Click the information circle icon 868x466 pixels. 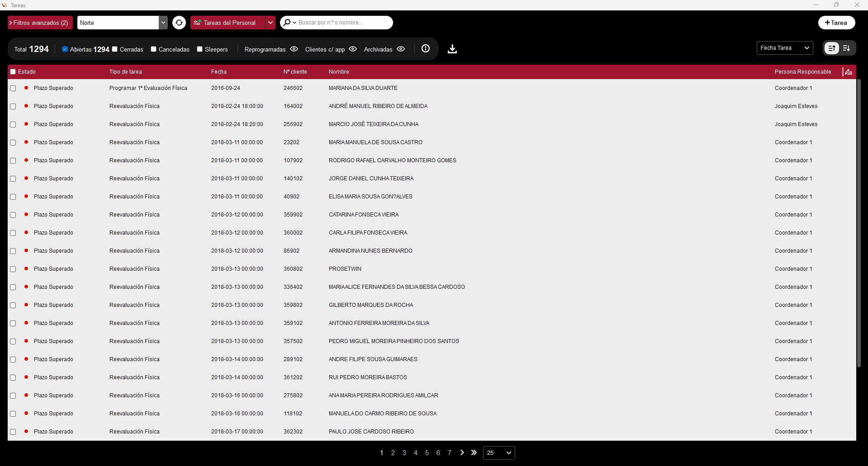click(x=426, y=48)
